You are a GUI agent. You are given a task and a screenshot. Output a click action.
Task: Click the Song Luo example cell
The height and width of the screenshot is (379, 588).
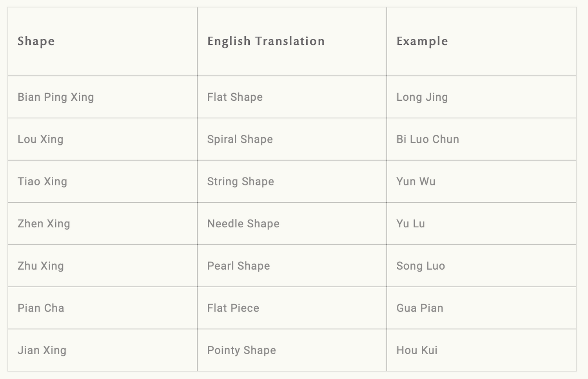click(x=481, y=266)
